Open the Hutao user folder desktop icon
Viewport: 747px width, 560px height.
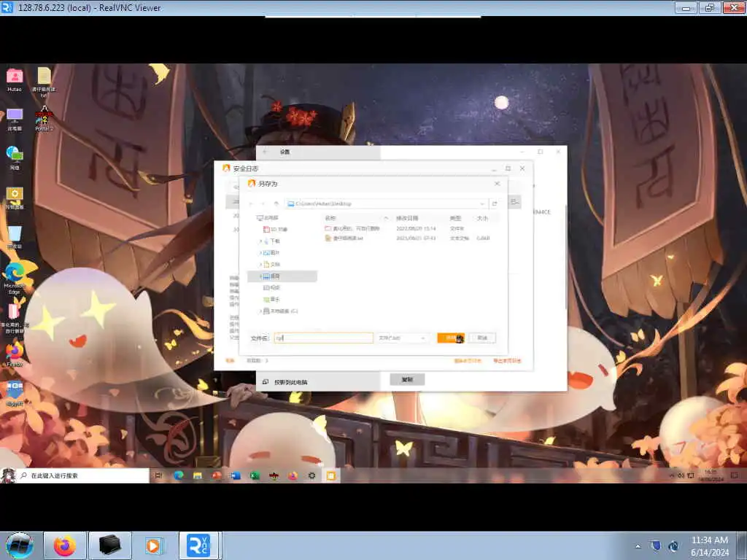coord(15,79)
